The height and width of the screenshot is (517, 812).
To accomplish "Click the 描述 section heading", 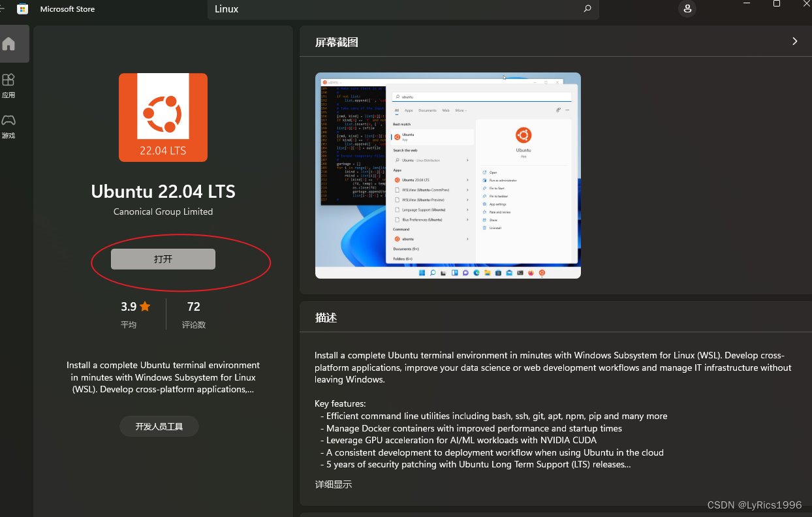I will [x=326, y=318].
